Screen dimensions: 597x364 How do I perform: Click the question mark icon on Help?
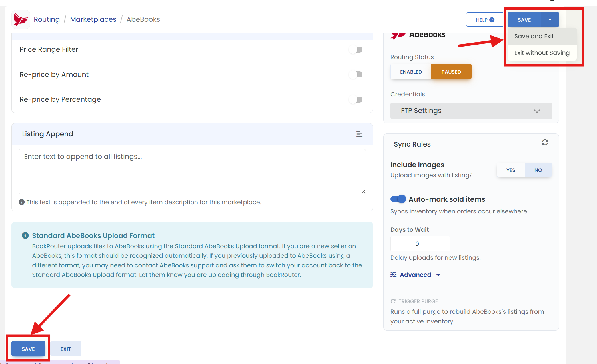[492, 20]
